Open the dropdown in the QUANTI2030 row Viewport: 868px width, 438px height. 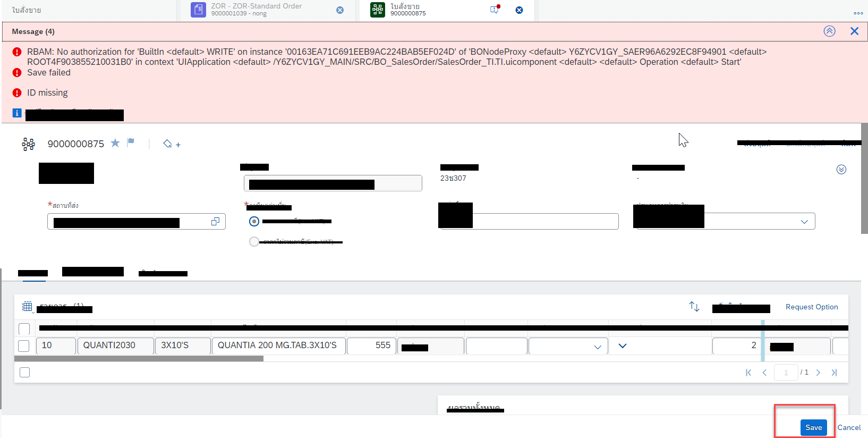point(598,347)
